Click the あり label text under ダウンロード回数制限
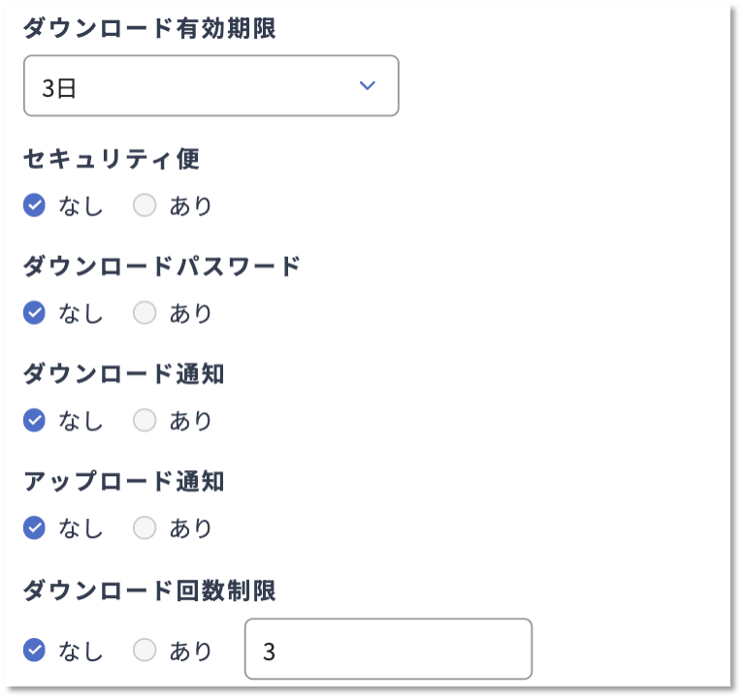The image size is (743, 700). pyautogui.click(x=190, y=652)
